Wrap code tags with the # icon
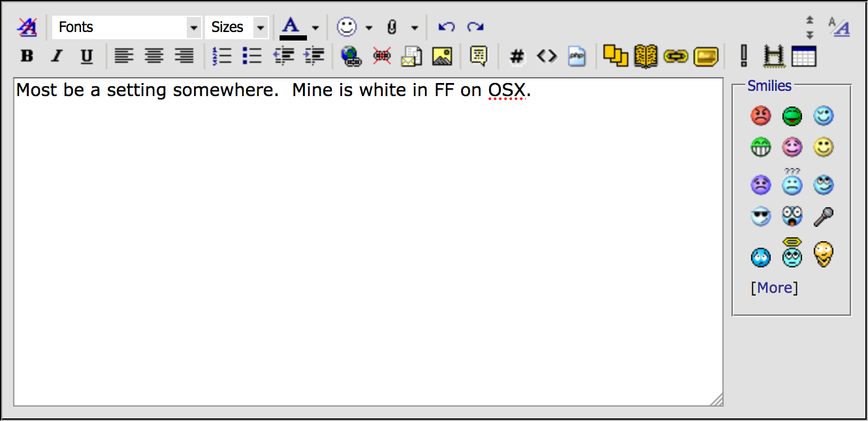The width and height of the screenshot is (868, 421). point(517,57)
